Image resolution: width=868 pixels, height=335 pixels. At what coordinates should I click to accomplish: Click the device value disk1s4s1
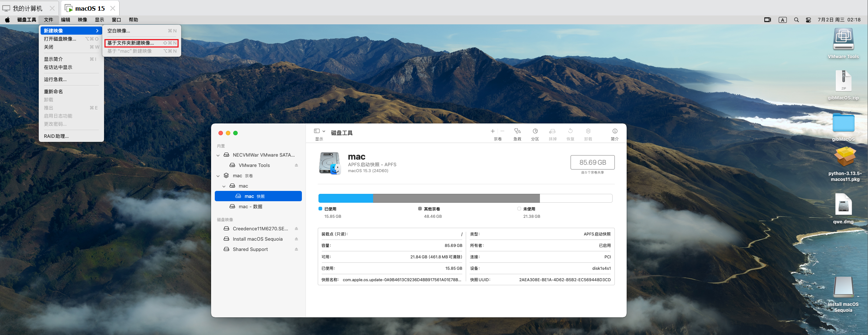pyautogui.click(x=601, y=268)
